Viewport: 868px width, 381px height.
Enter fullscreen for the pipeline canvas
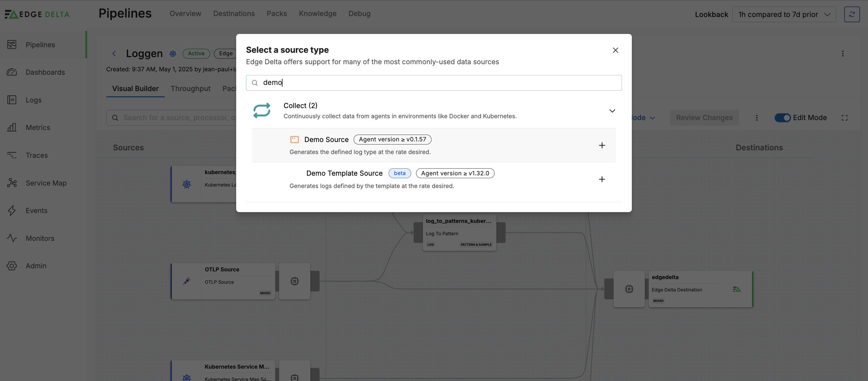[x=845, y=118]
